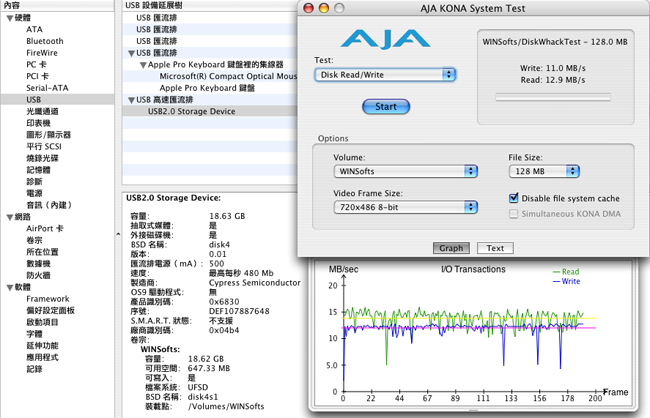
Task: Select 卷宗 under network
Action: 34,240
